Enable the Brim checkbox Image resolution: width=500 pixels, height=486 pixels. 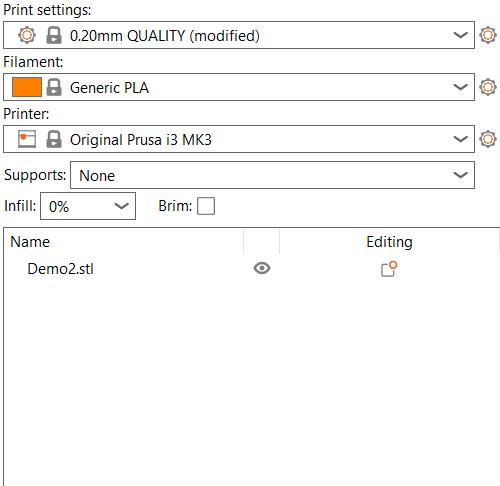[x=206, y=206]
